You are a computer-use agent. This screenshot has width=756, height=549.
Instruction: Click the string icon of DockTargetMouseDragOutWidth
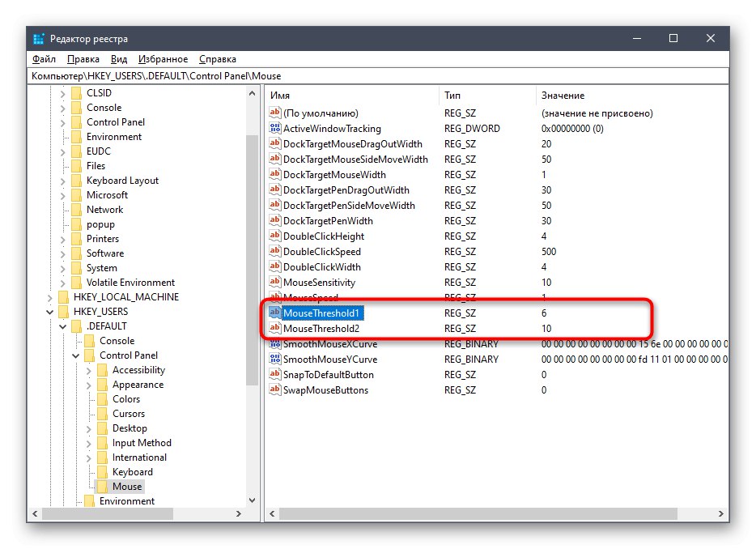tap(275, 143)
